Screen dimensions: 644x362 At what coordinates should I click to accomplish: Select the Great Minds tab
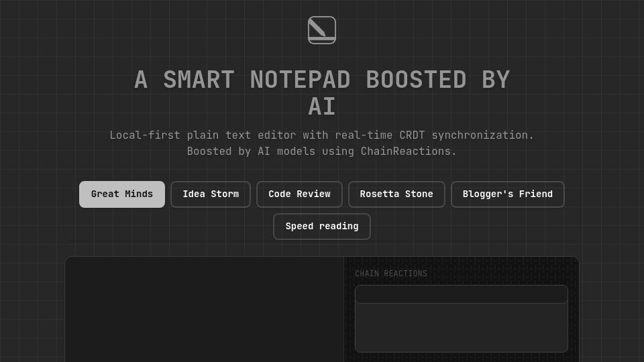[122, 194]
